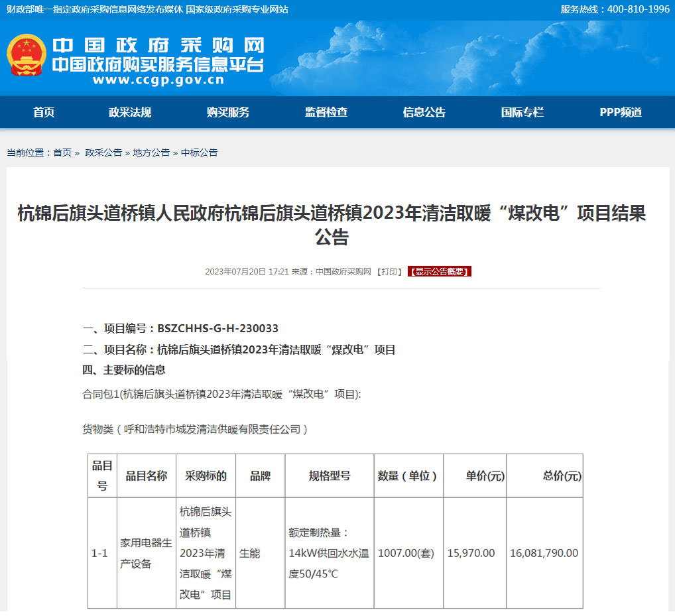Viewport: 675px width, 616px height.
Task: Select 监督检查 in the navigation bar
Action: 326,113
